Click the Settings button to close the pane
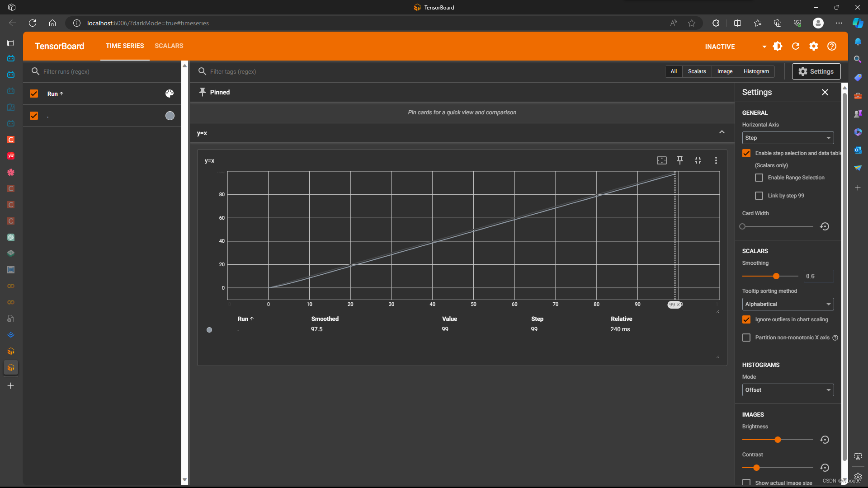The image size is (868, 488). point(816,71)
